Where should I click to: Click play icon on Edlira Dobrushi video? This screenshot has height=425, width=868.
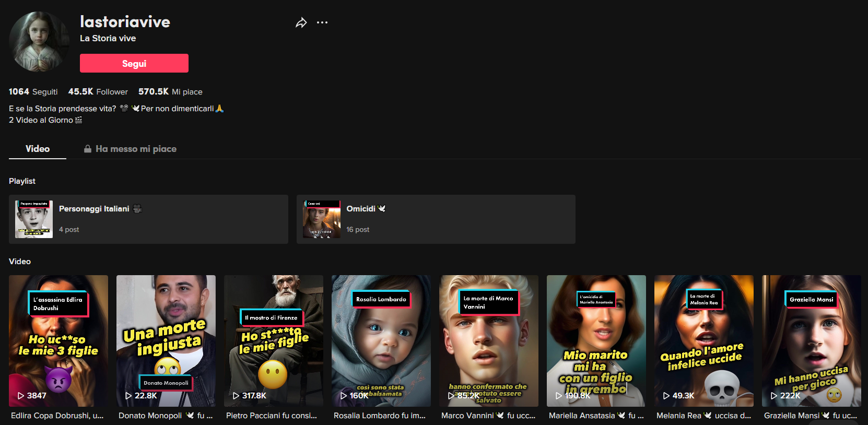(x=21, y=396)
